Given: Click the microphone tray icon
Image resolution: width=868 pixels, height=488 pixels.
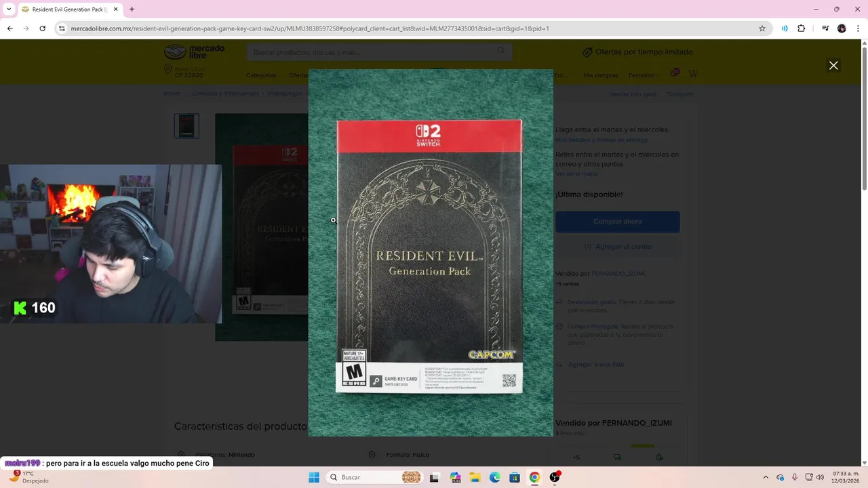Looking at the screenshot, I should (795, 477).
